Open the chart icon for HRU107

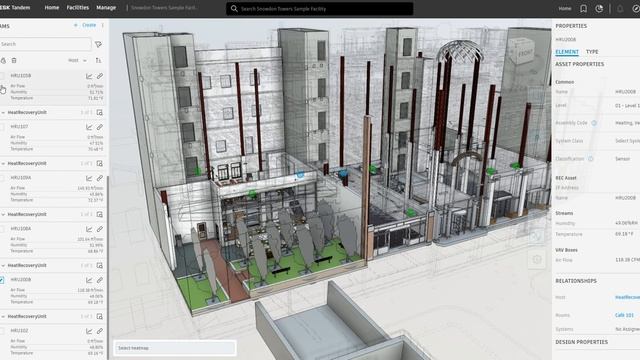click(x=89, y=127)
